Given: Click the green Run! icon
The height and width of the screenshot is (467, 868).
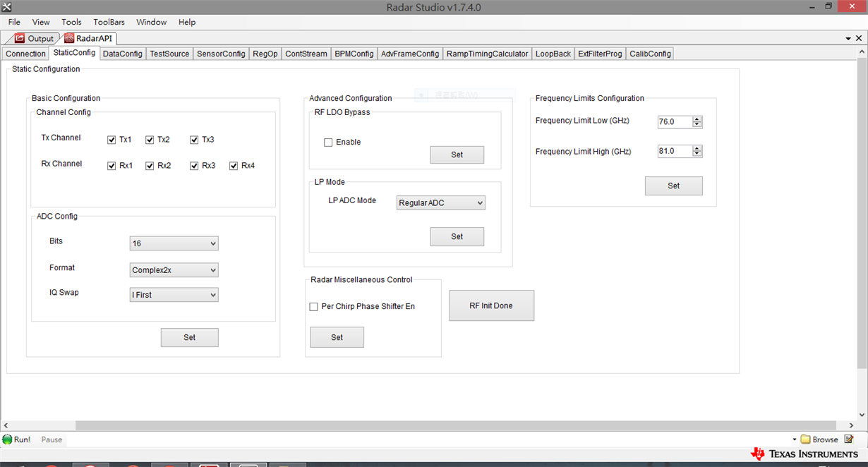Looking at the screenshot, I should pyautogui.click(x=7, y=439).
